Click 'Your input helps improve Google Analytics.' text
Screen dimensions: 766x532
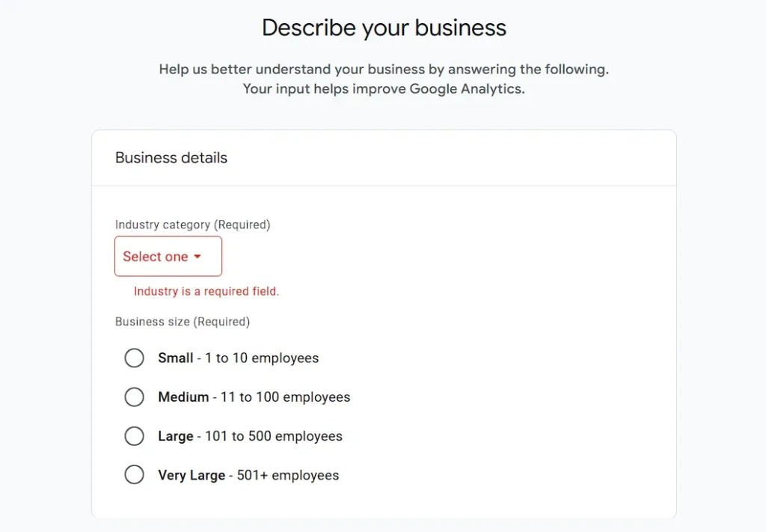(384, 89)
